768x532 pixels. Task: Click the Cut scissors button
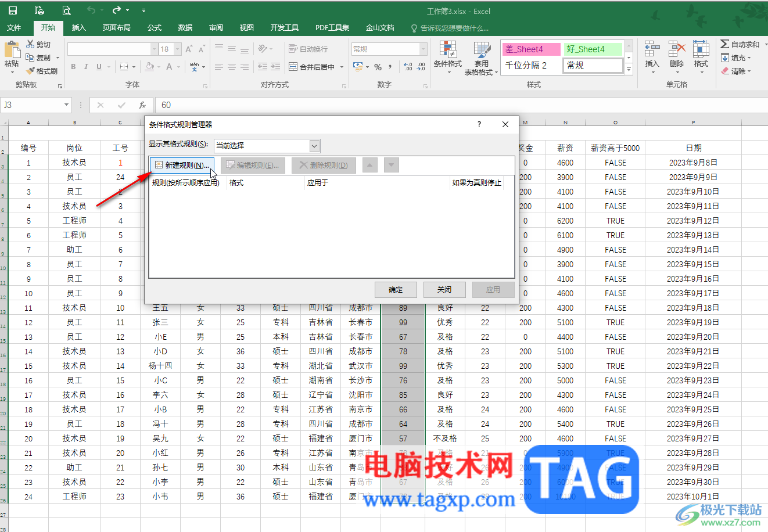pyautogui.click(x=39, y=45)
